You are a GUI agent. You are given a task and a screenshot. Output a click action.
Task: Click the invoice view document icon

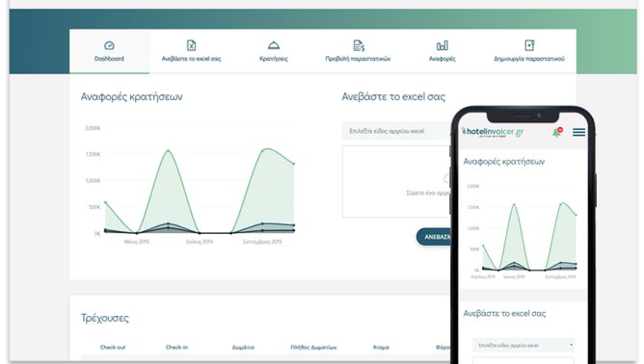pyautogui.click(x=359, y=45)
